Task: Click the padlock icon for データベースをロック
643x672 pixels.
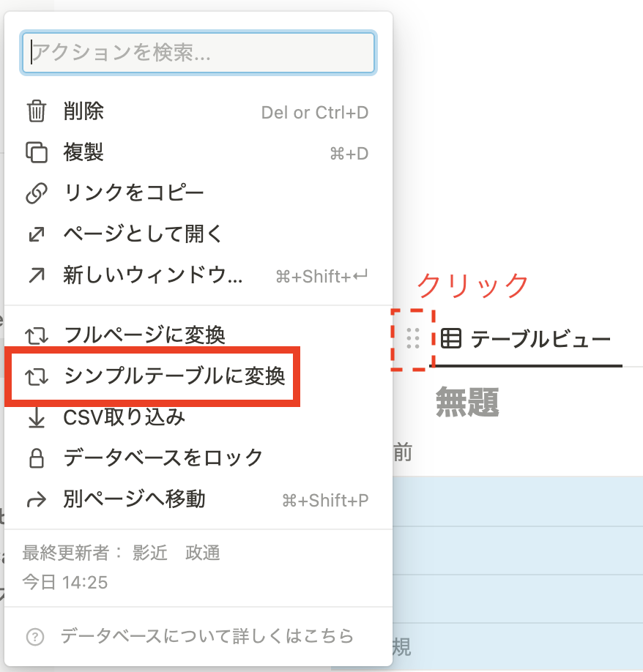Action: coord(37,458)
